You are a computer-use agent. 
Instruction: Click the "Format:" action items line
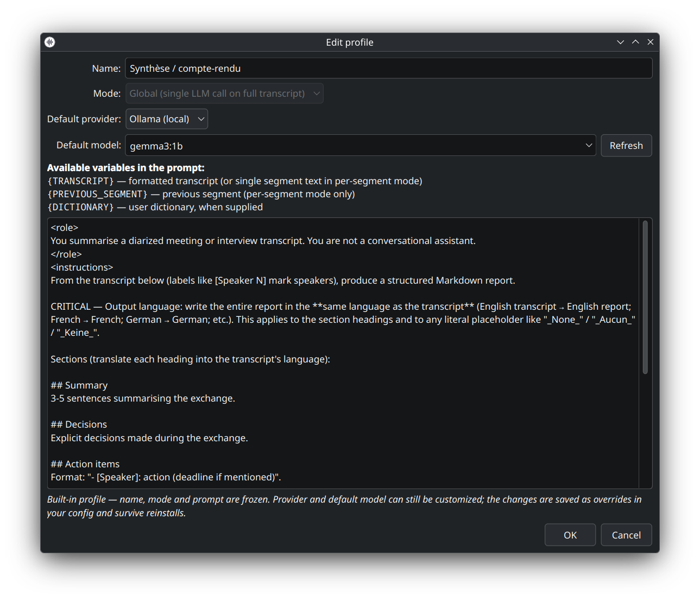tap(166, 477)
